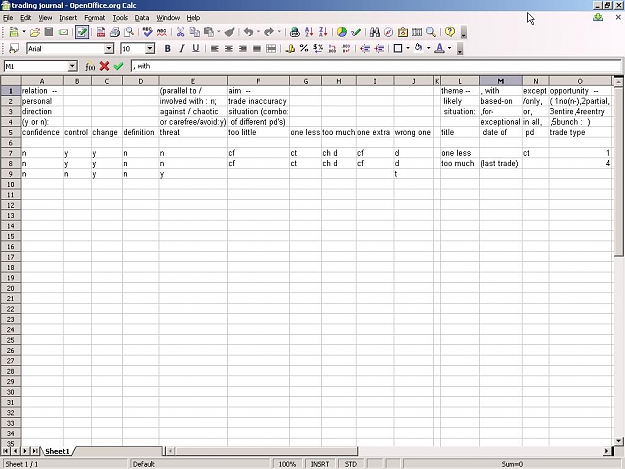The height and width of the screenshot is (469, 625).
Task: Insert Chart pie icon
Action: pos(342,32)
